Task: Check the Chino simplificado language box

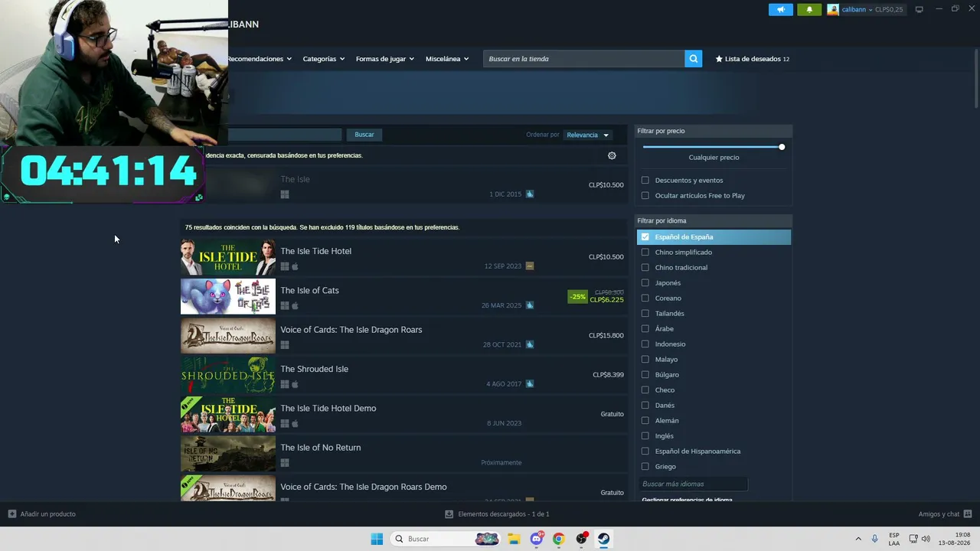Action: point(645,253)
